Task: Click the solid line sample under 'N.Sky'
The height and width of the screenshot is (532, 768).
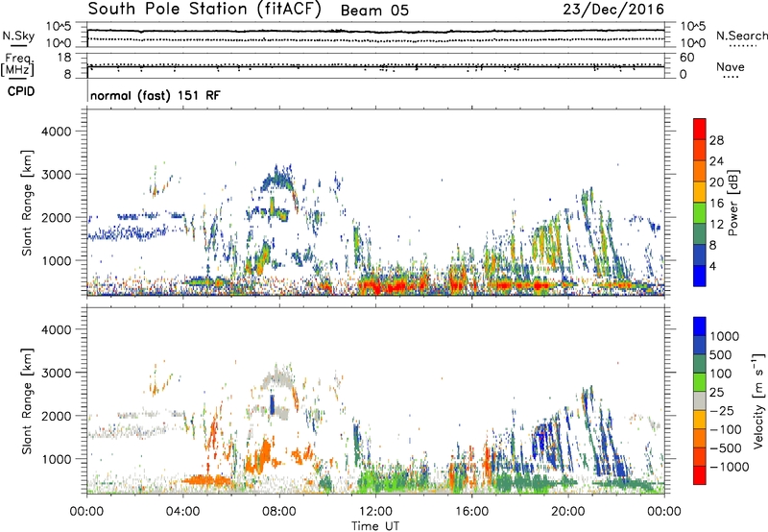Action: 18,45
